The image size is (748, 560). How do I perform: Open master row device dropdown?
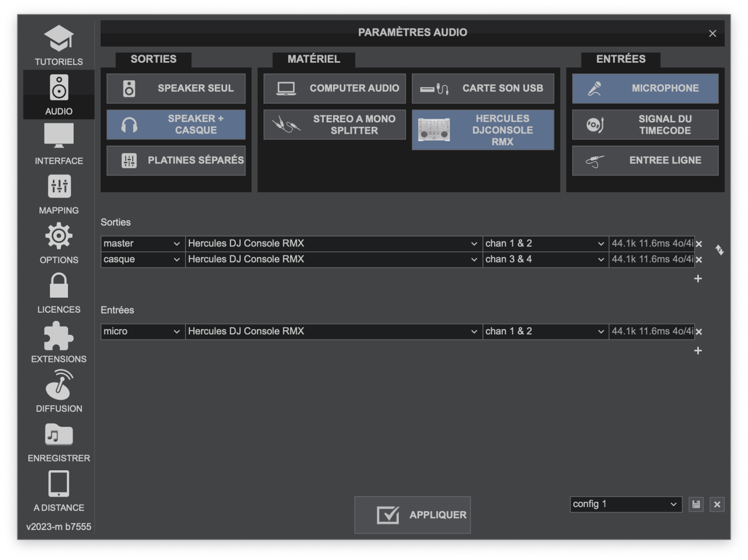click(334, 244)
